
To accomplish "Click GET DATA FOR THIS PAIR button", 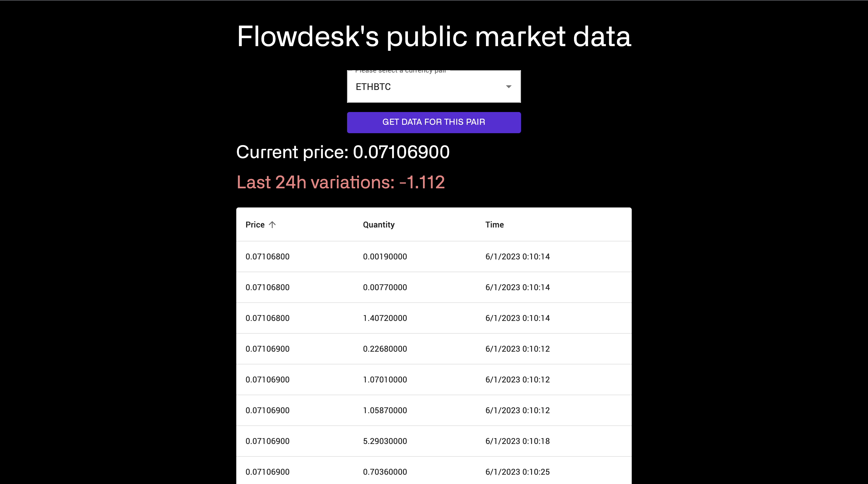I will [x=434, y=122].
